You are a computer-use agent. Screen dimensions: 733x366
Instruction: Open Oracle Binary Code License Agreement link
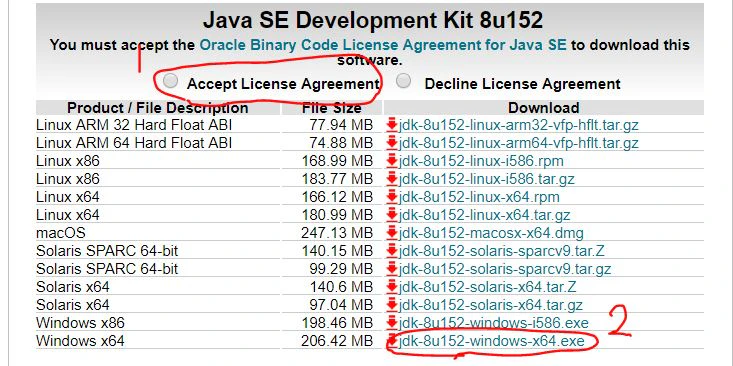[x=383, y=45]
